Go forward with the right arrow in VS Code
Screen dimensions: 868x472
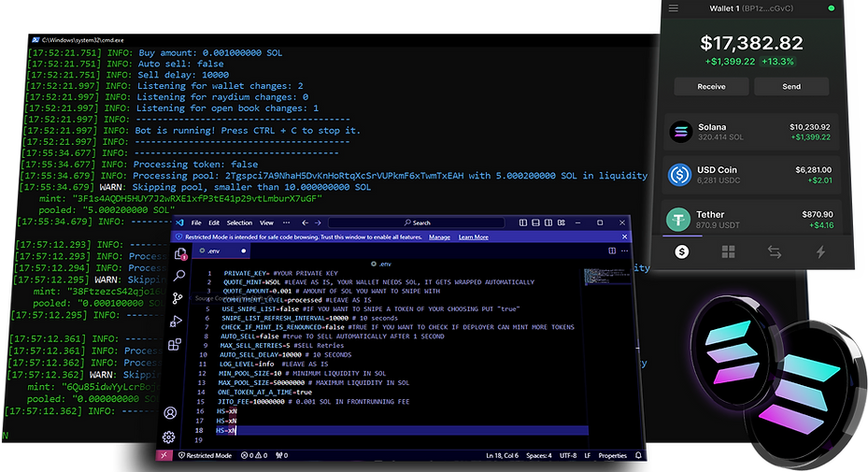tap(318, 222)
